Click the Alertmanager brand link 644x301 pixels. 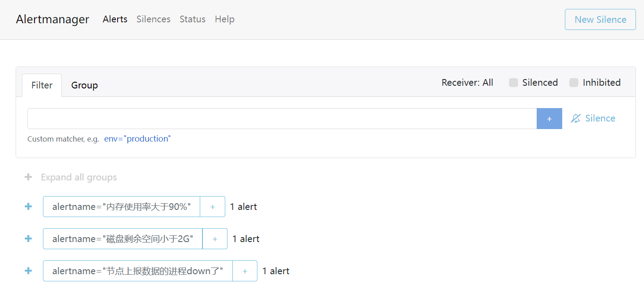[x=52, y=19]
